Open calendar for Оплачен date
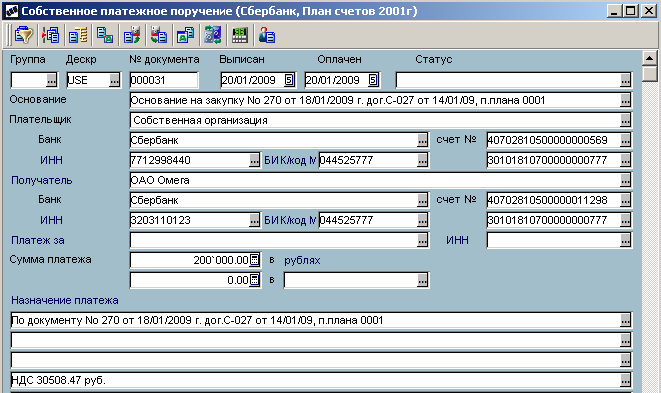Screen dimensions: 661x393 tap(373, 80)
